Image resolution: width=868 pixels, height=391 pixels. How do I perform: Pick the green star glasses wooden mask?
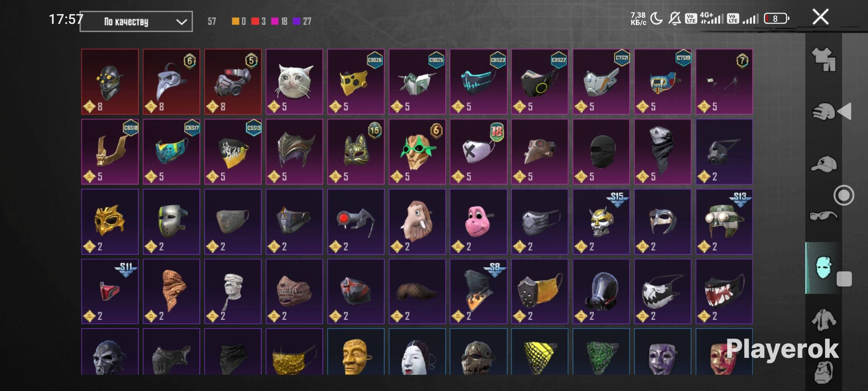pos(417,152)
